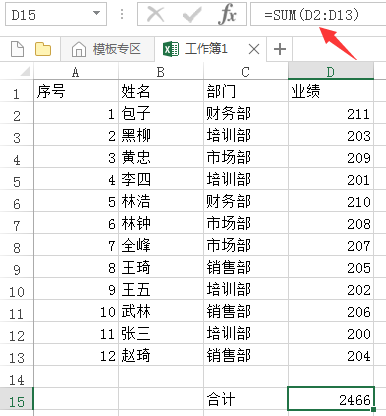Screen dimensions: 386x416
Task: Click the select-all corner triangle
Action: (x=25, y=71)
